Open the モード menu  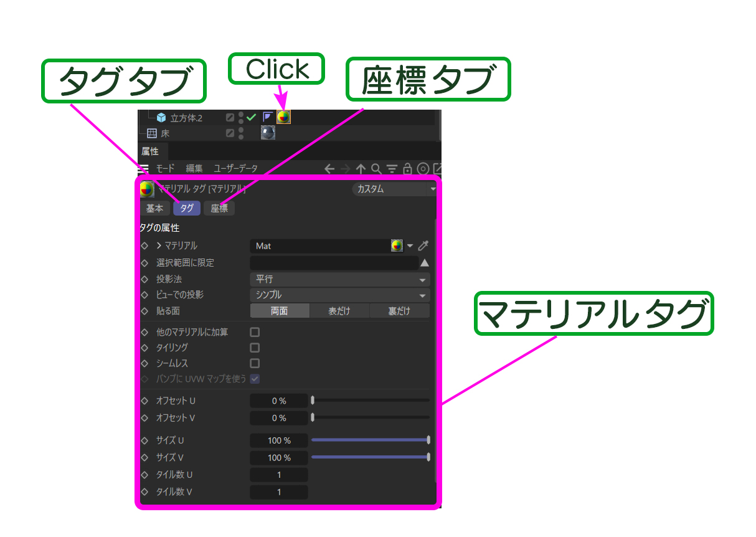[x=165, y=169]
